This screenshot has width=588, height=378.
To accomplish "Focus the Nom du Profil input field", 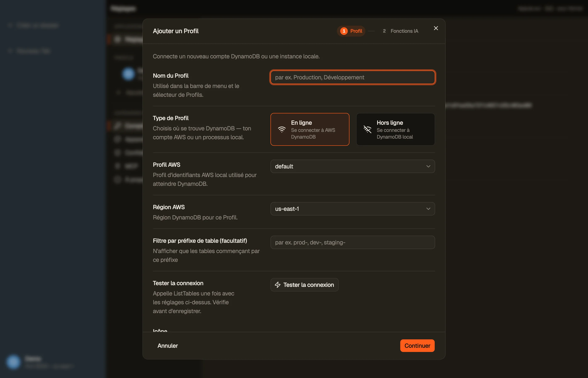I will (x=353, y=77).
